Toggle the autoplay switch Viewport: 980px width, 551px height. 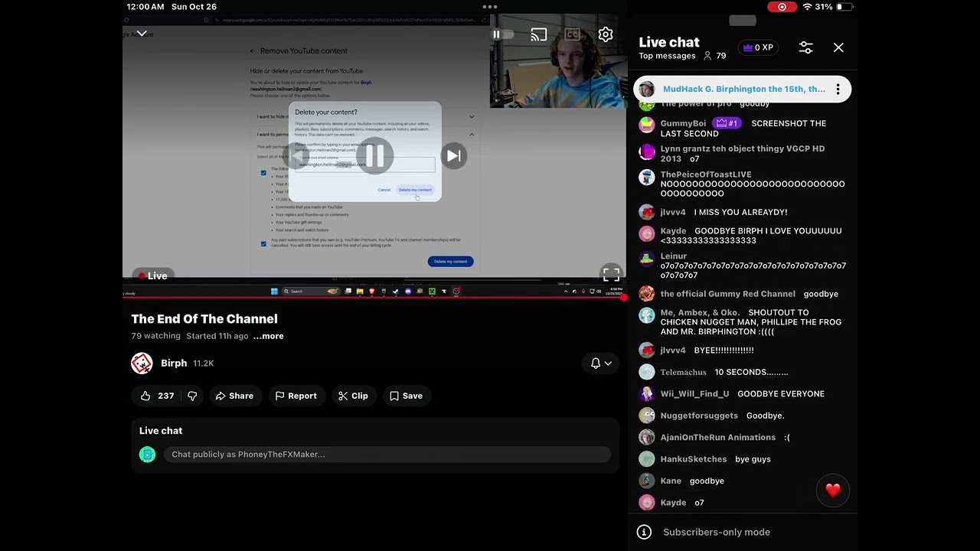coord(501,34)
